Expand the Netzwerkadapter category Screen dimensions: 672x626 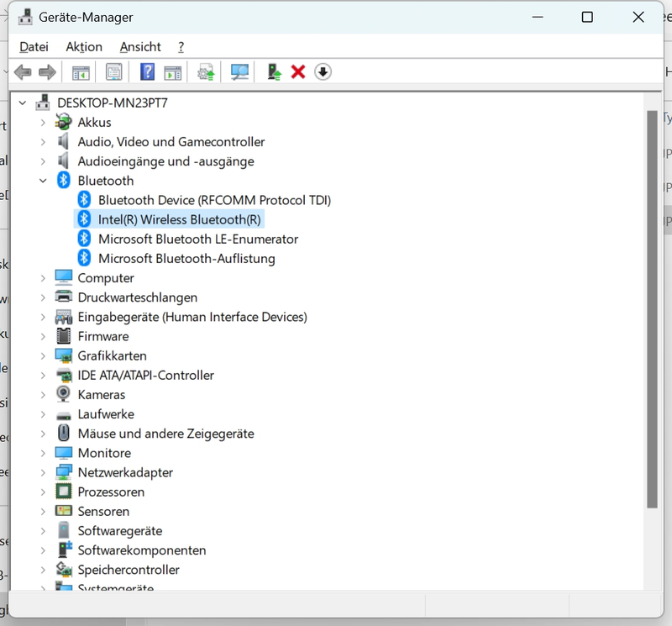[x=43, y=472]
